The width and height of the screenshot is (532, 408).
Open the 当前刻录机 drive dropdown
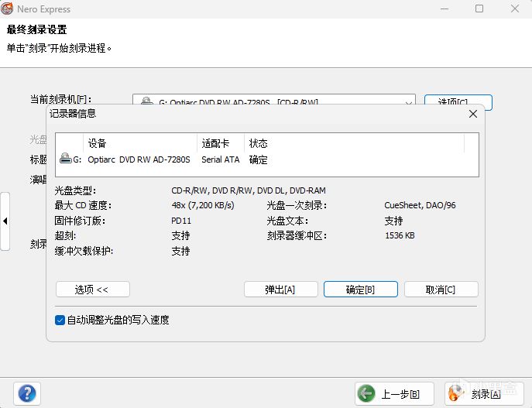(409, 102)
